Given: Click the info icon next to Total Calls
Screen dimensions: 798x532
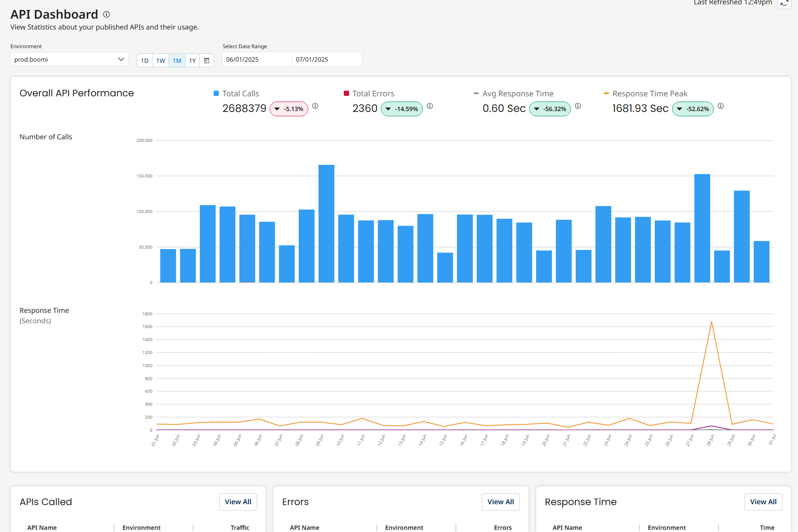Looking at the screenshot, I should pos(315,106).
